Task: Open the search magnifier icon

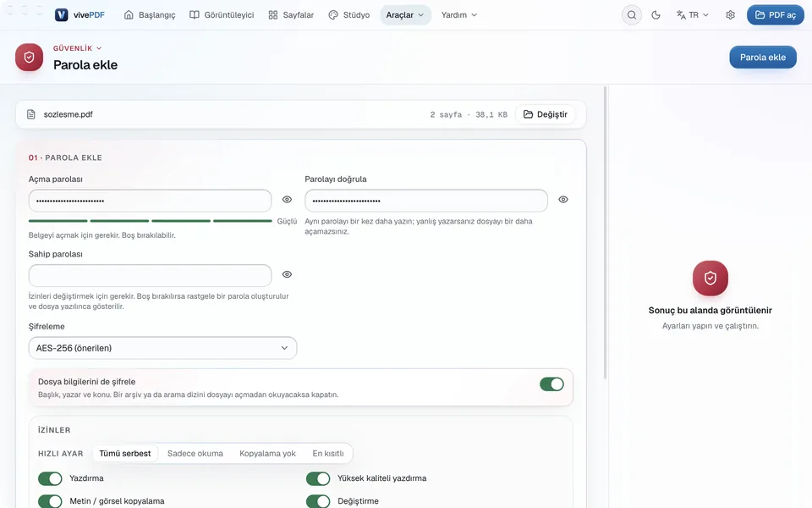Action: click(631, 15)
